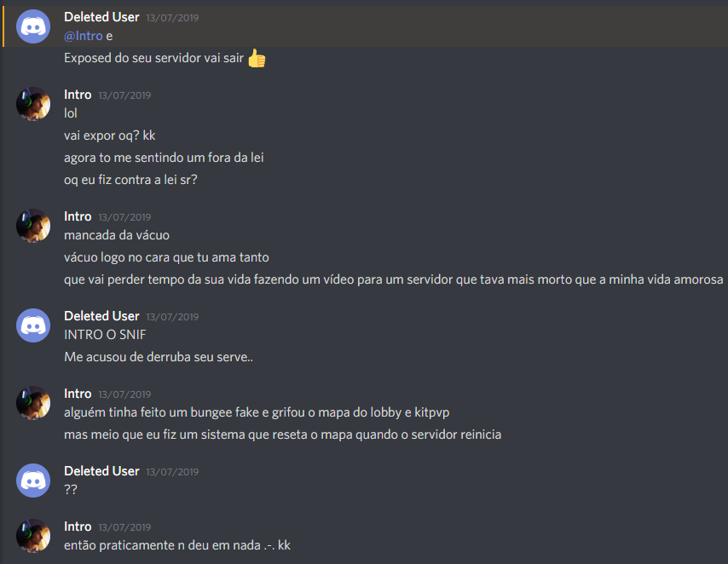Click 'Intro' username above 'lol'
This screenshot has width=728, height=564.
click(78, 95)
